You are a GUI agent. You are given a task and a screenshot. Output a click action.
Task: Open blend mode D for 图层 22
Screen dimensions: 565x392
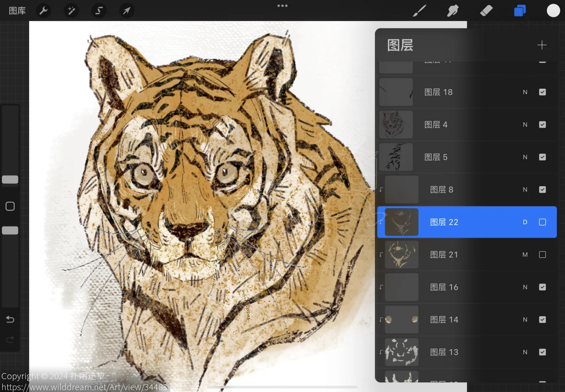(x=525, y=222)
